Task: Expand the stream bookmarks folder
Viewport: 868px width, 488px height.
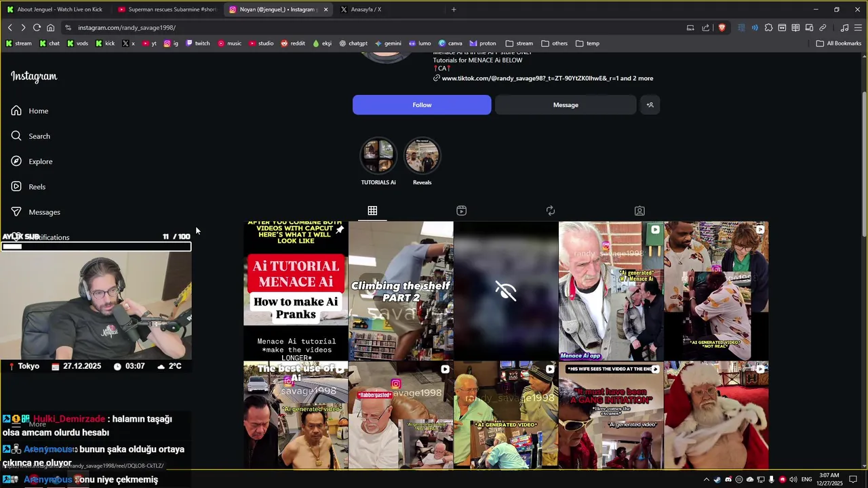Action: (519, 43)
